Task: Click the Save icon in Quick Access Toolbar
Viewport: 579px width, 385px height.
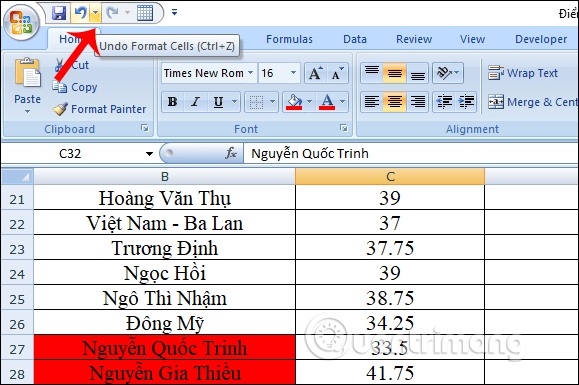Action: point(59,13)
